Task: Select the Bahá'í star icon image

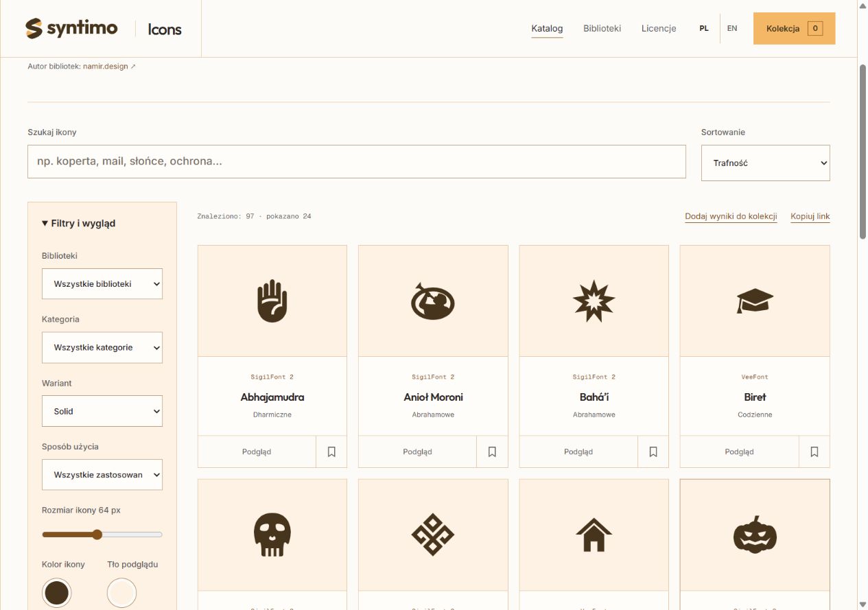Action: click(594, 301)
